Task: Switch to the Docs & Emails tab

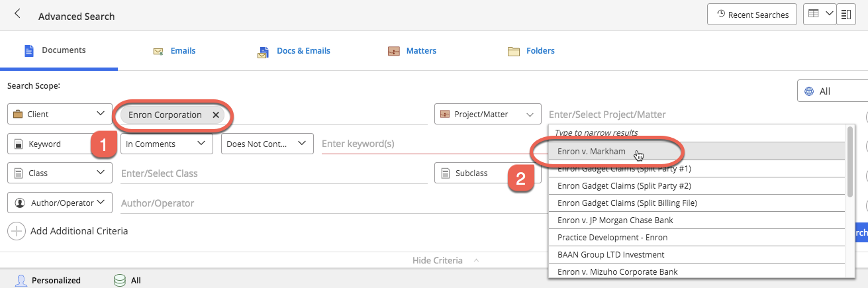Action: pyautogui.click(x=295, y=51)
